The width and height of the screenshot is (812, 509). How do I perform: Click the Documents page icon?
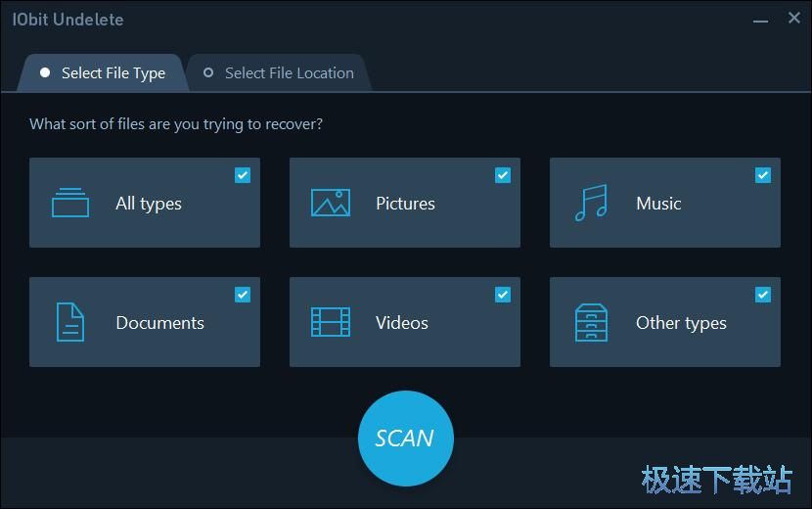click(x=70, y=322)
